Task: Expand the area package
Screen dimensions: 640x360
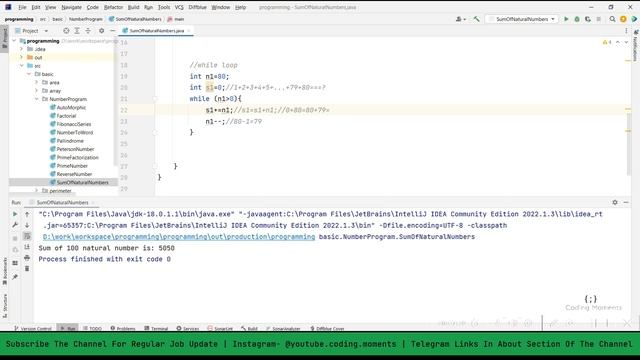Action: pyautogui.click(x=36, y=82)
